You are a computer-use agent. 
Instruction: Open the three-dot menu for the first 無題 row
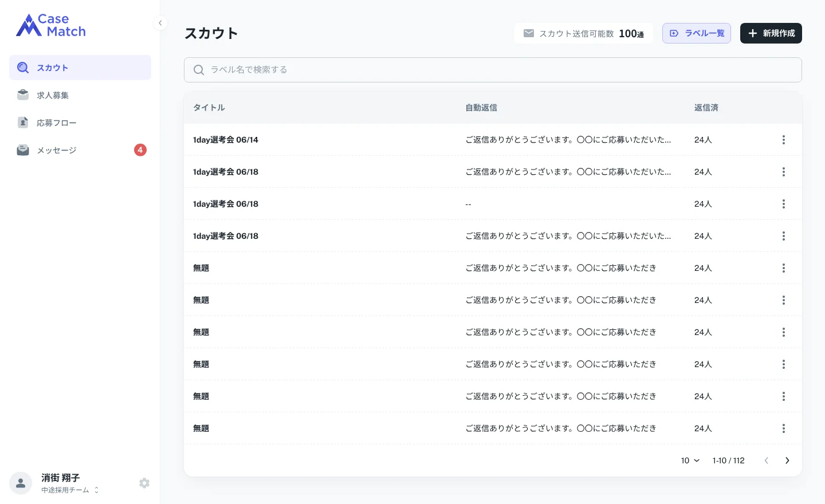[x=784, y=268]
